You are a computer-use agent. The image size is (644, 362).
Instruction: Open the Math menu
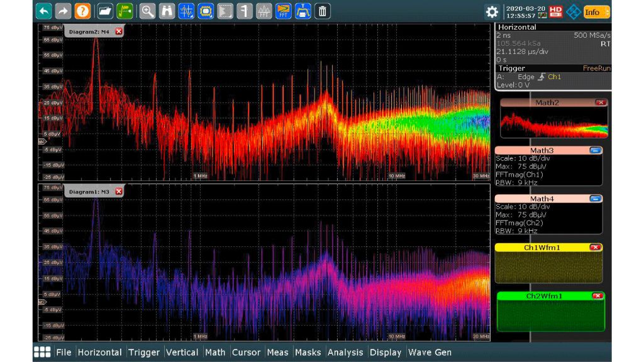click(215, 353)
